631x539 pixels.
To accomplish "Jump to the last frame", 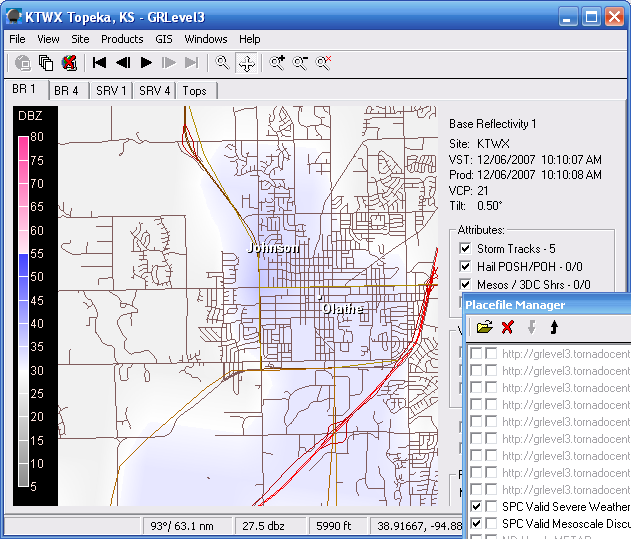I will 192,63.
